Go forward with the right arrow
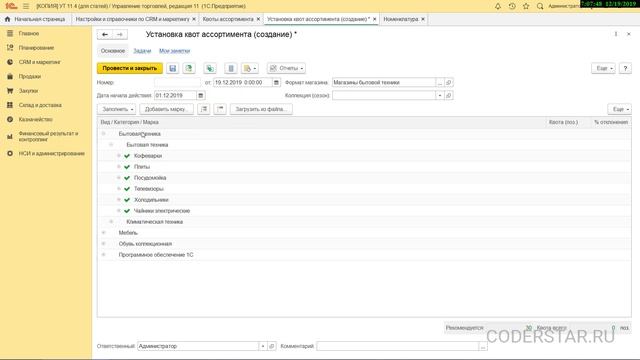The height and width of the screenshot is (360, 640). 120,35
